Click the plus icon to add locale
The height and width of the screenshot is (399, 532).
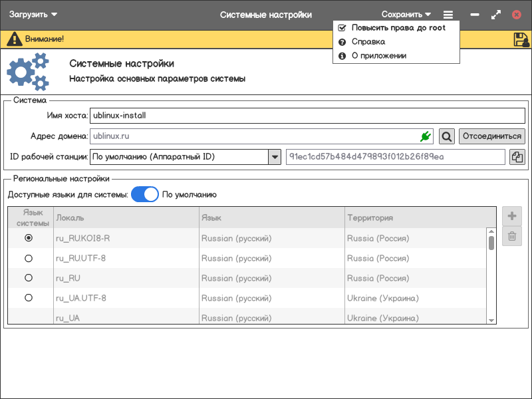(512, 216)
